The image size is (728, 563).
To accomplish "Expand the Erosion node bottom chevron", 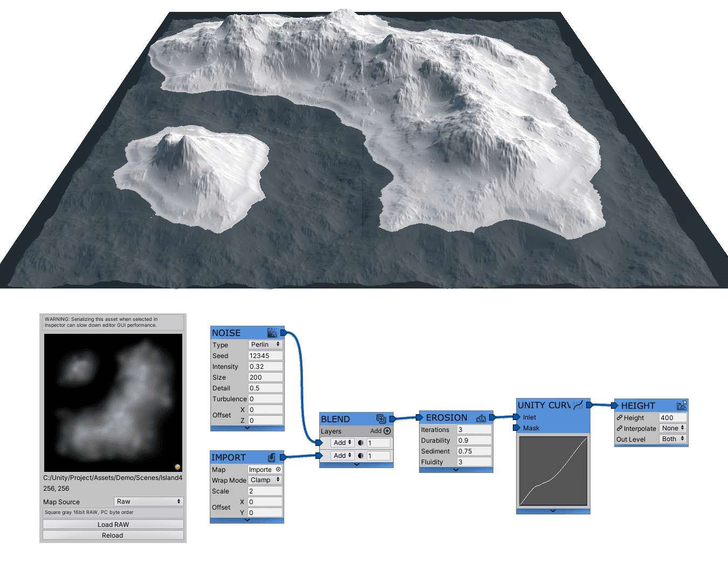I will coord(456,470).
